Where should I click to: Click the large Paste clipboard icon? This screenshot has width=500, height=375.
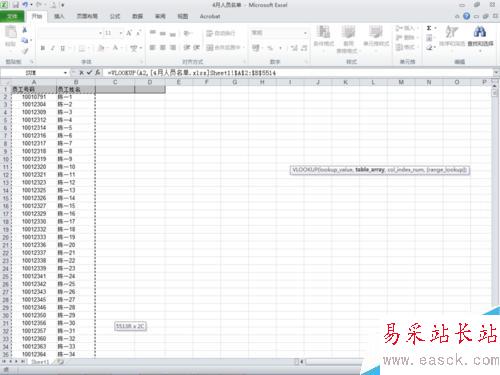tap(11, 32)
